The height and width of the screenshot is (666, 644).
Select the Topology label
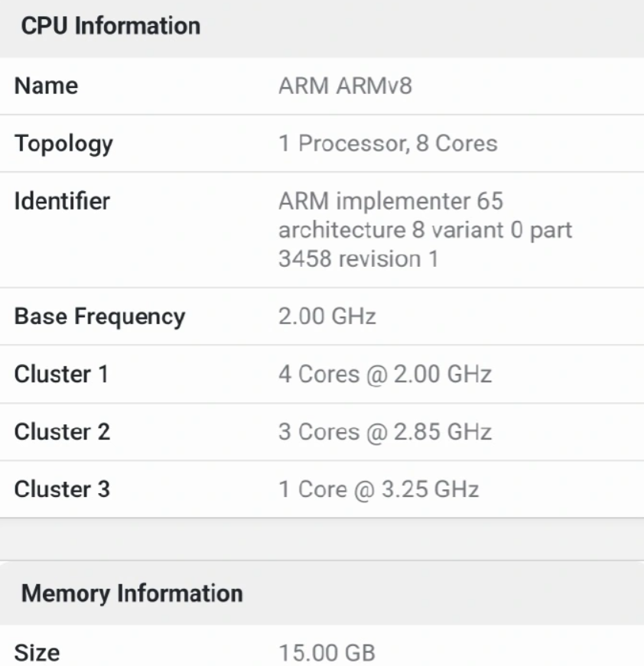pyautogui.click(x=64, y=143)
